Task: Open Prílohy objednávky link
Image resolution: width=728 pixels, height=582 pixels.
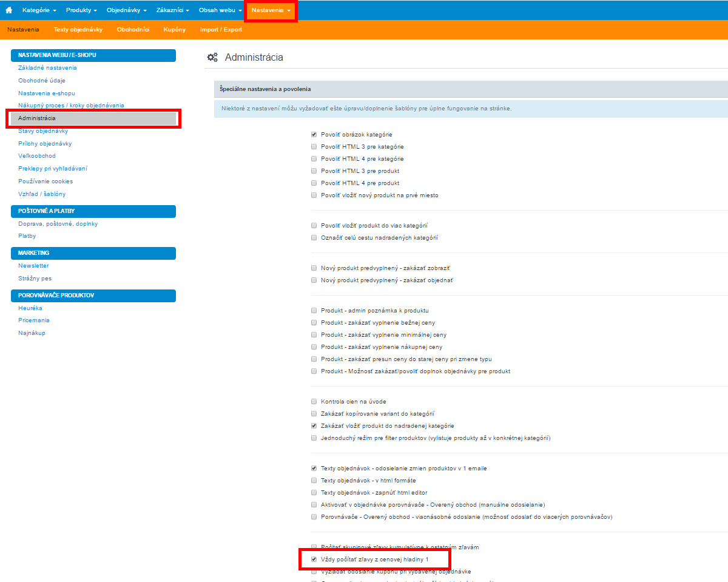Action: tap(45, 144)
